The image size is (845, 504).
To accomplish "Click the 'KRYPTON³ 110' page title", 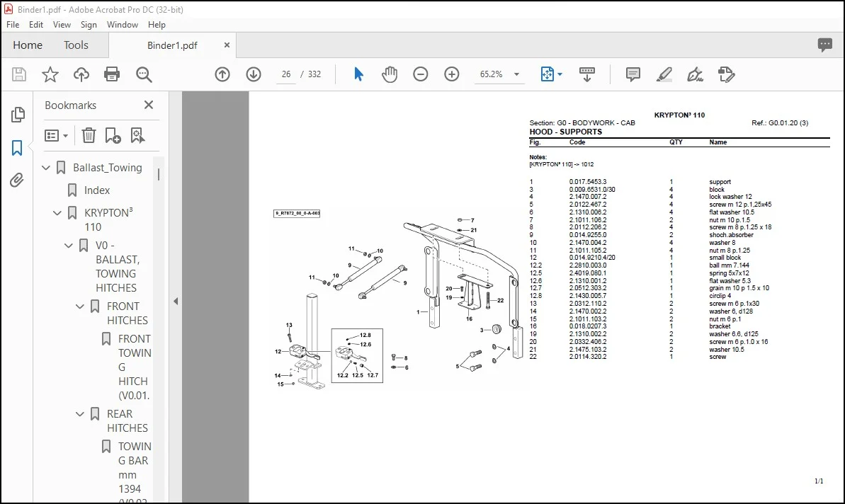I will click(x=679, y=115).
